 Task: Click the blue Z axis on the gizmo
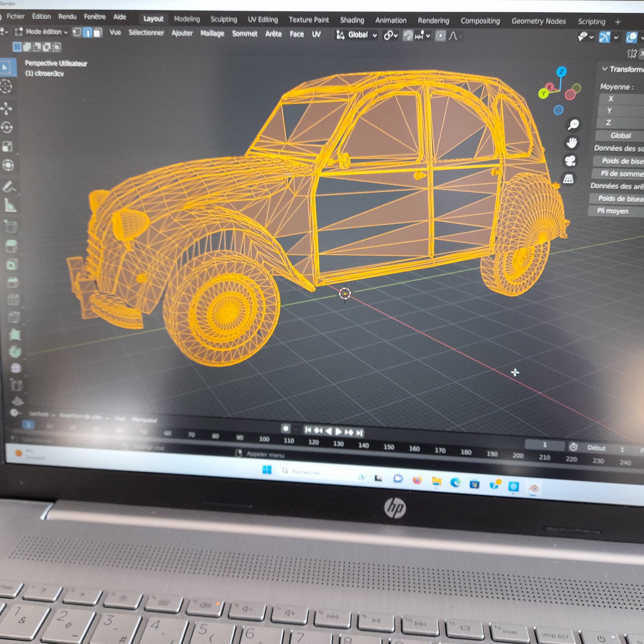tap(562, 71)
